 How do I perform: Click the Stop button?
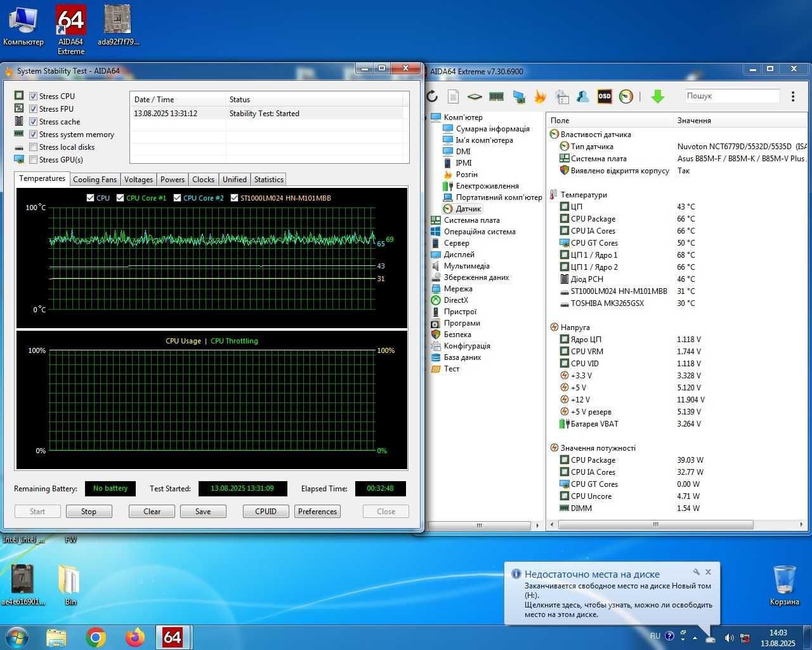(x=89, y=512)
